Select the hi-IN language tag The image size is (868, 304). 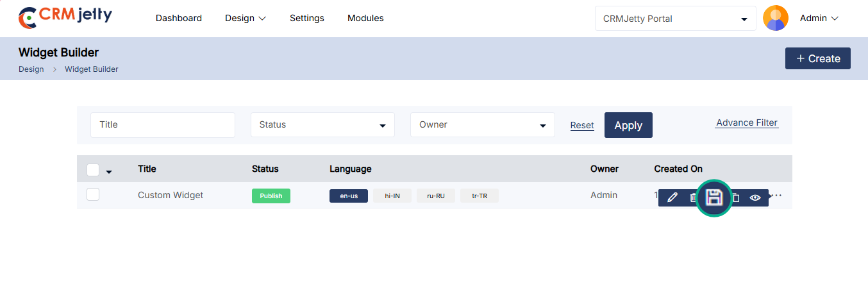point(392,196)
